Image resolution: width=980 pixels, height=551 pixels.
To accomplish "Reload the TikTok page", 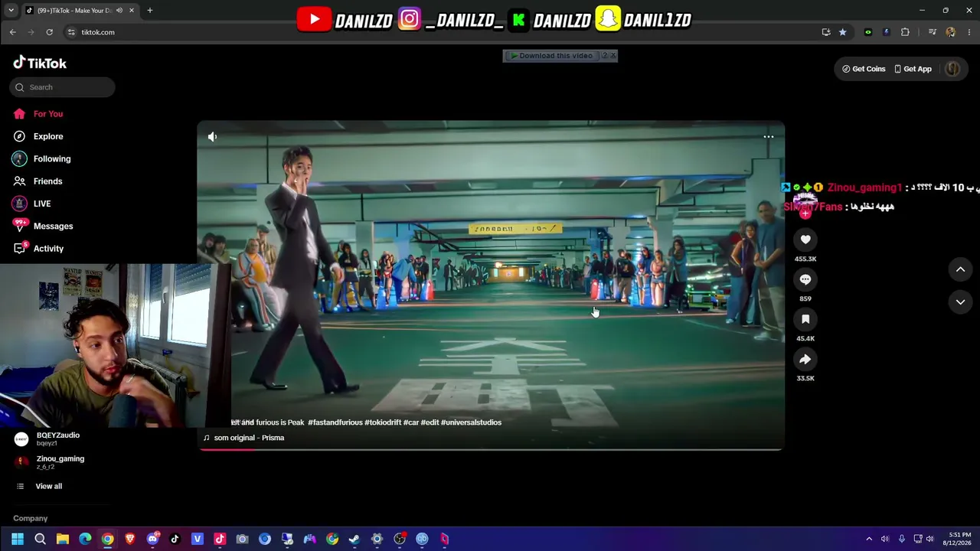I will (49, 32).
